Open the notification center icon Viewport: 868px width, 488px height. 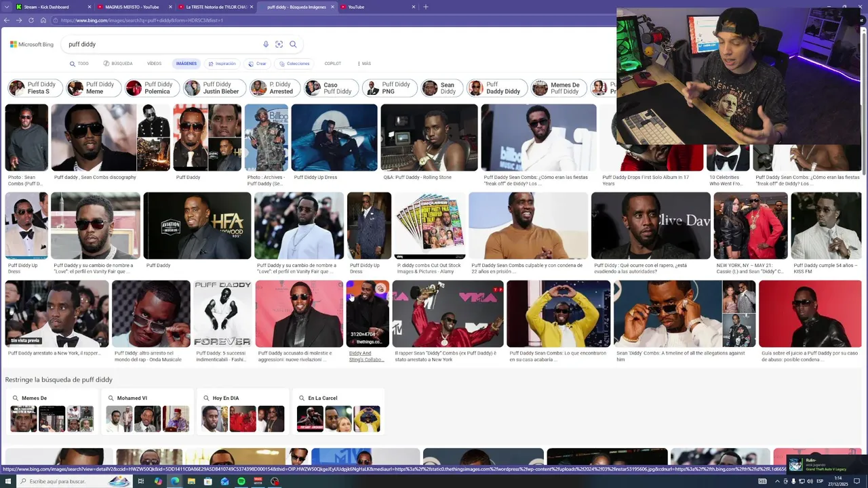[x=856, y=481]
